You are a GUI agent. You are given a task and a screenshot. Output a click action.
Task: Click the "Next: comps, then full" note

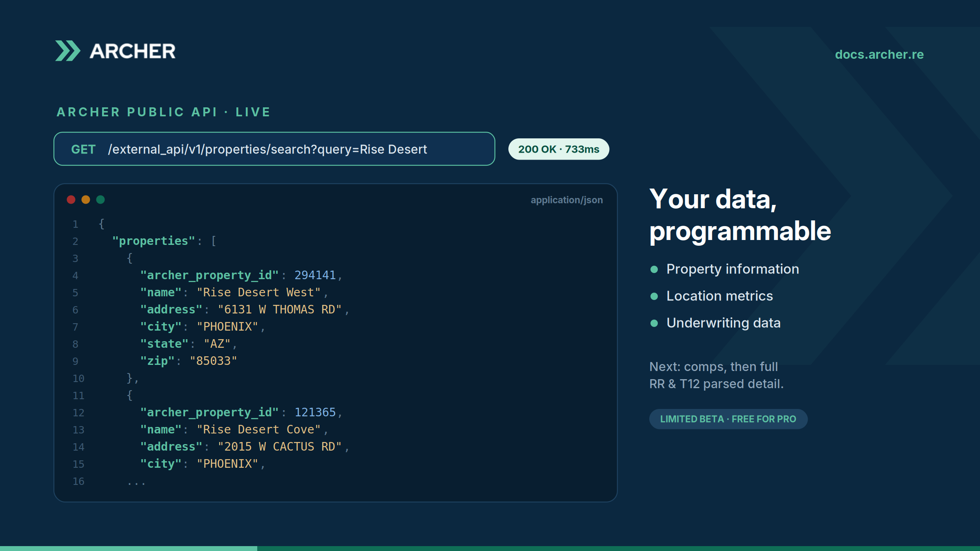714,367
